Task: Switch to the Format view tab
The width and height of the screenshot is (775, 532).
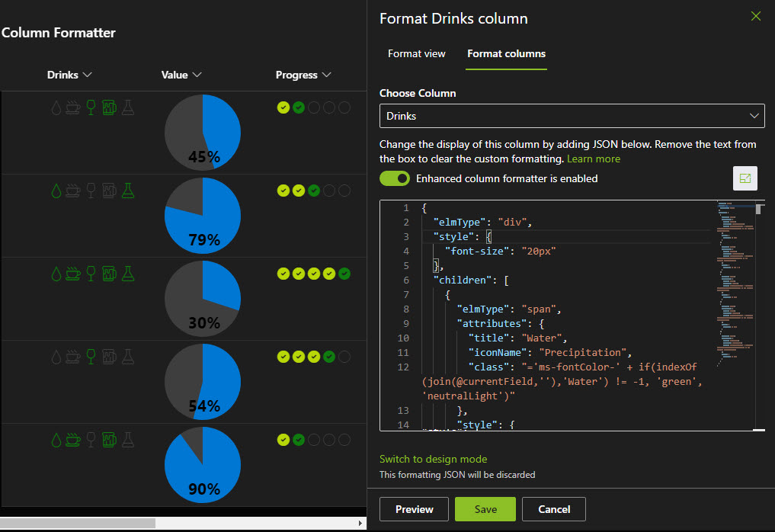Action: coord(417,53)
